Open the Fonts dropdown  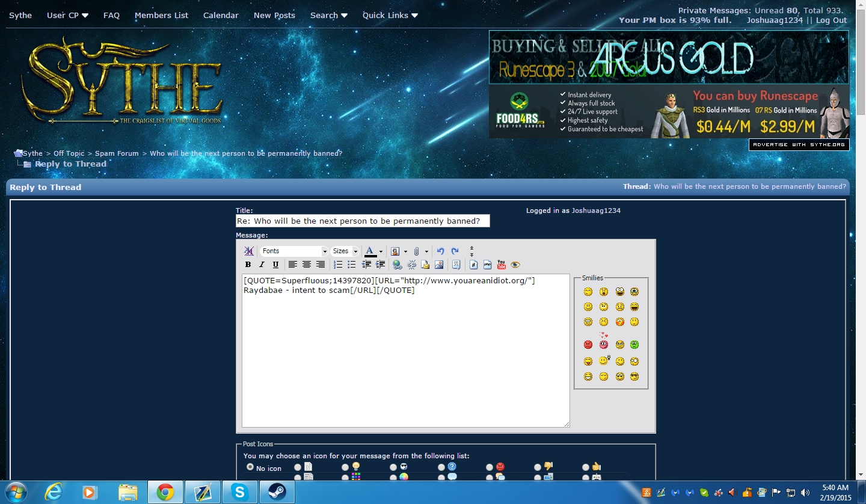point(294,251)
